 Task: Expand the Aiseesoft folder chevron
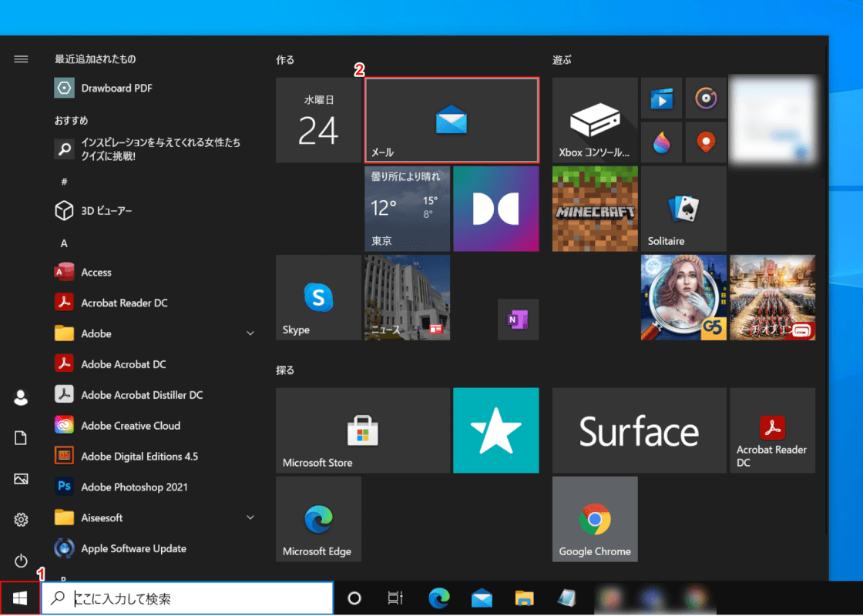tap(250, 517)
